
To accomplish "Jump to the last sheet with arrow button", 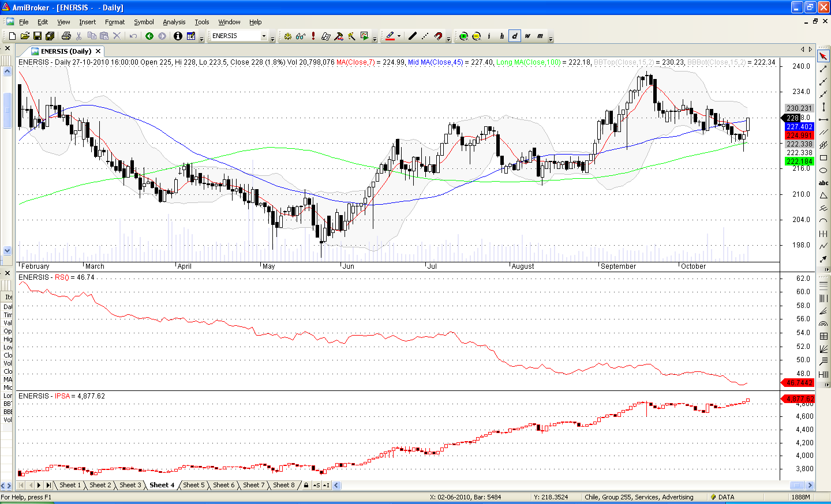I will click(x=48, y=485).
